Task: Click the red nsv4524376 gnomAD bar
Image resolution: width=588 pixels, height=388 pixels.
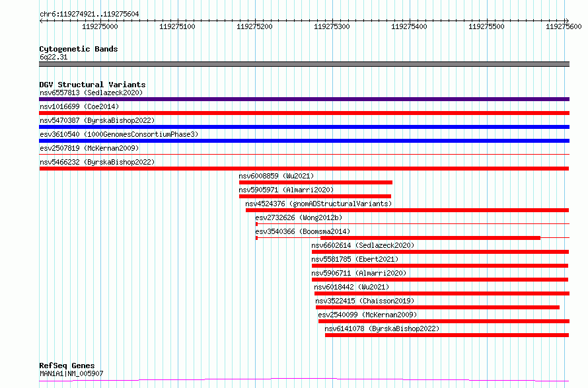Action: tap(407, 210)
